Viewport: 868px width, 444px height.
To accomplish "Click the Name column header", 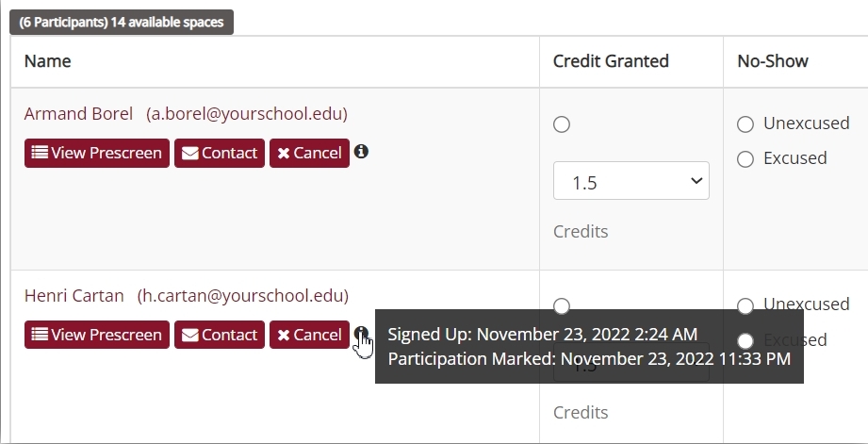I will (48, 61).
